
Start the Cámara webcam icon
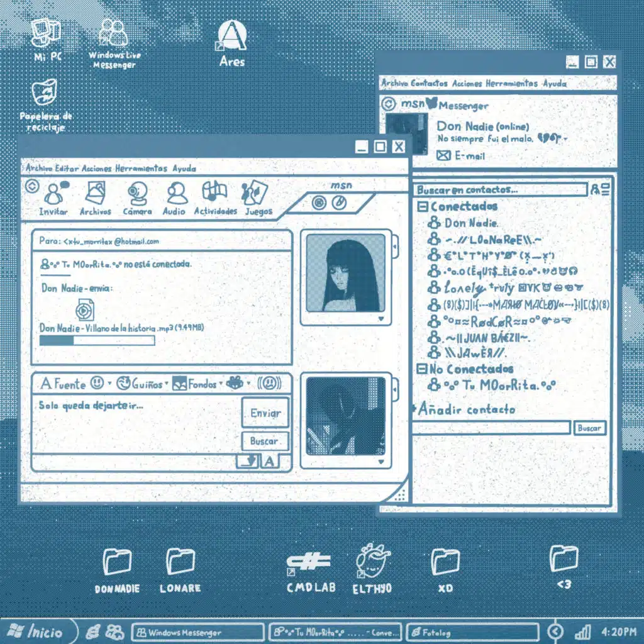137,194
